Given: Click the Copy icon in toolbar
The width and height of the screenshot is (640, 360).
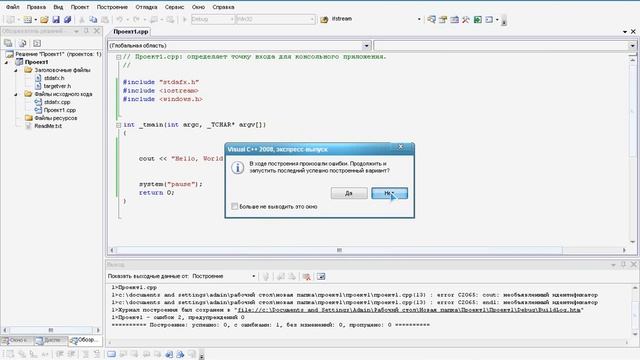Looking at the screenshot, I should (93, 19).
